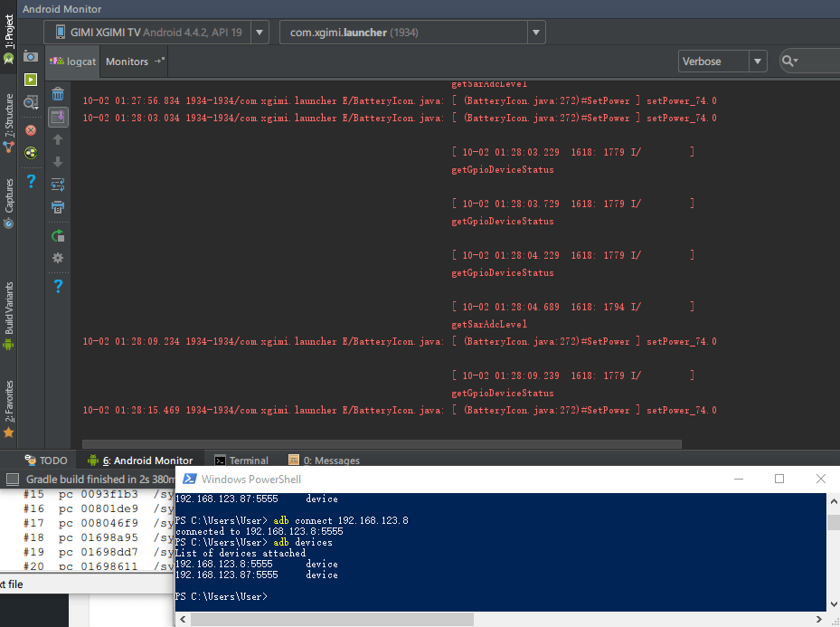Open the com.xgimi.launcher process dropdown
840x627 pixels.
tap(412, 33)
